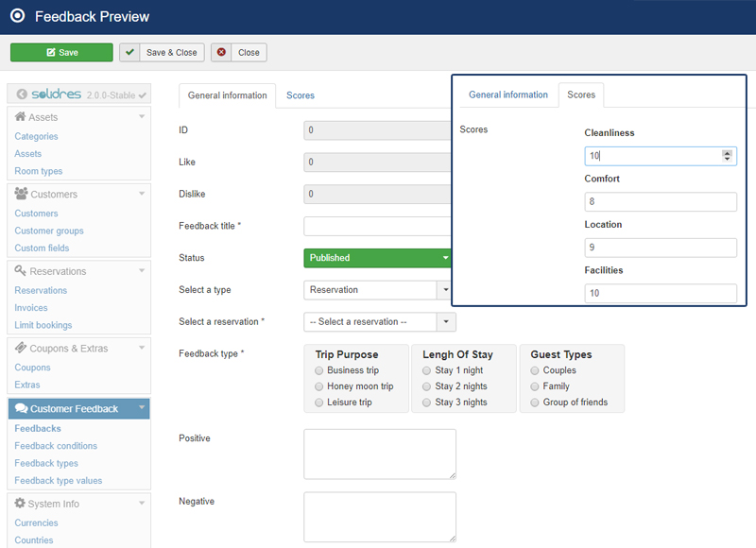Screen dimensions: 756x548
Task: Open the Feedback types link in sidebar
Action: click(x=45, y=463)
